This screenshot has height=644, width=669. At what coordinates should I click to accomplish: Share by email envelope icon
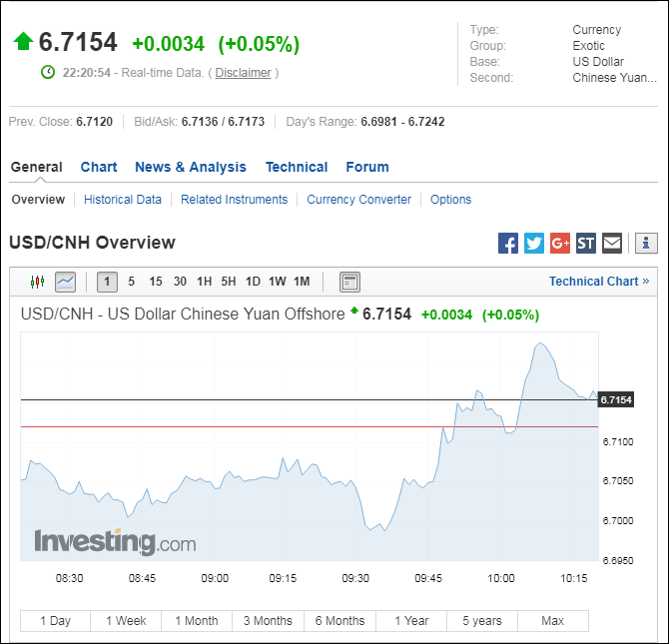click(612, 243)
